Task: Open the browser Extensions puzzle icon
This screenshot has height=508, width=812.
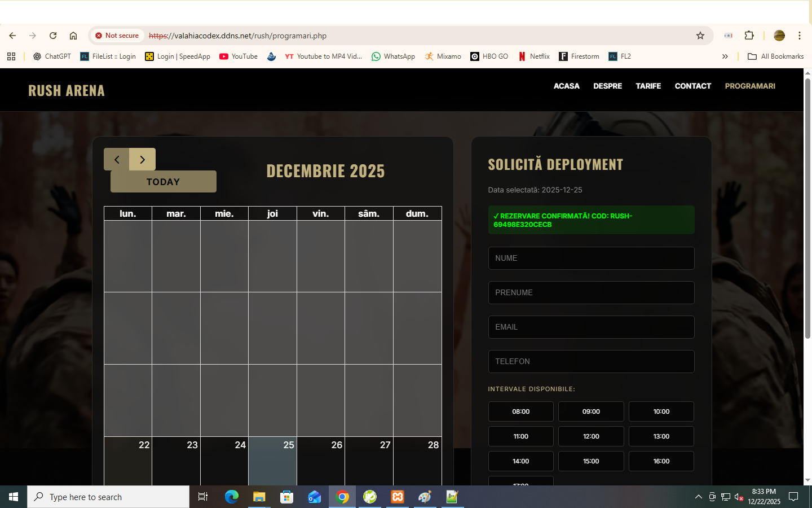Action: (749, 36)
